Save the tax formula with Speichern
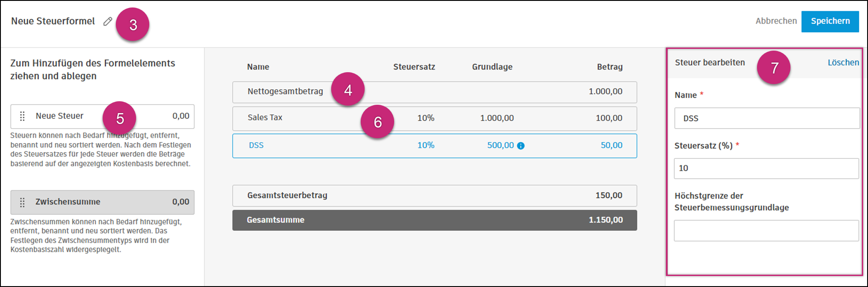This screenshot has width=868, height=287. coord(830,21)
